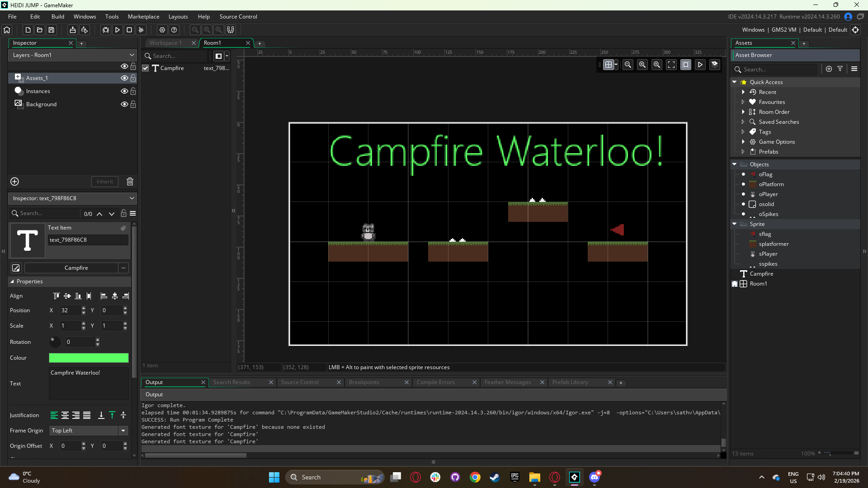Click the room zoom-in magnifier
Image resolution: width=868 pixels, height=488 pixels.
coord(657,65)
